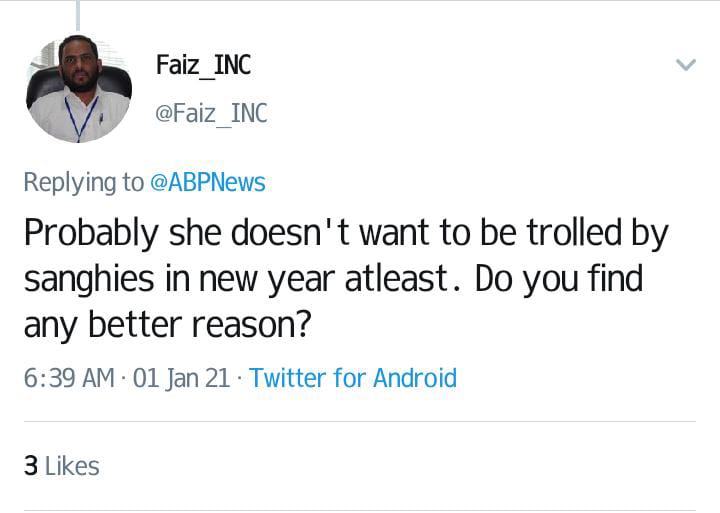720x513 pixels.
Task: Click the word "Android" in the source link
Action: click(x=415, y=378)
